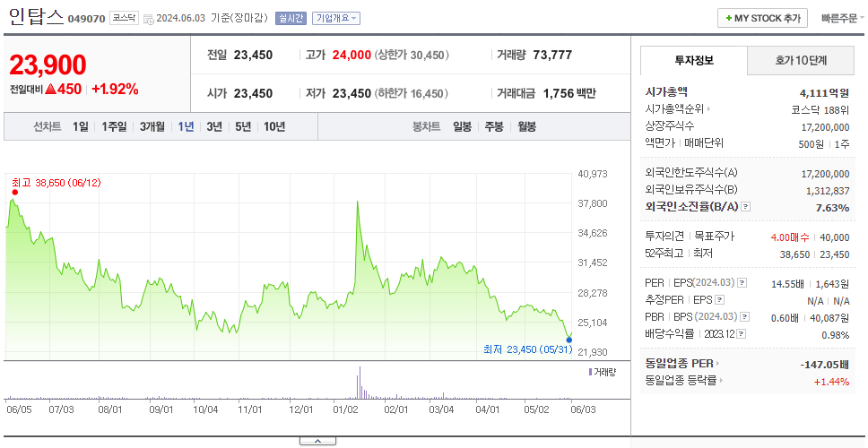Expand the 기업개요 dropdown
868x448 pixels.
[x=336, y=18]
